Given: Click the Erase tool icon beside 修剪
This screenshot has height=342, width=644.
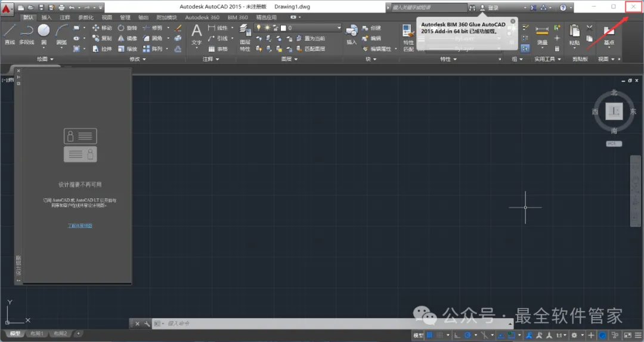Looking at the screenshot, I should 178,28.
